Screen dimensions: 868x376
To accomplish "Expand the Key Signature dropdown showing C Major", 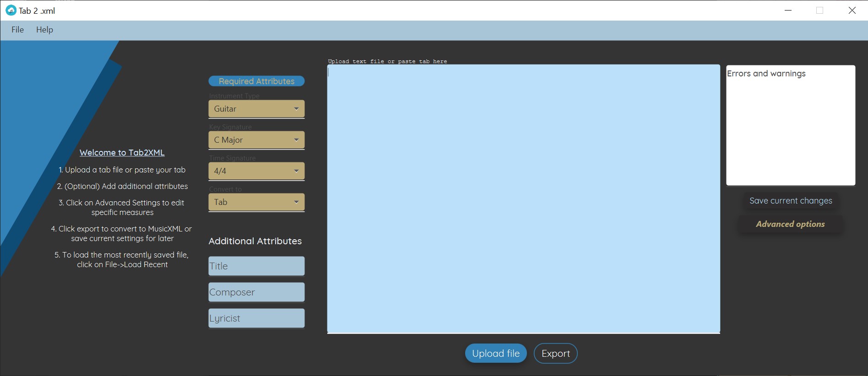I will [x=256, y=140].
